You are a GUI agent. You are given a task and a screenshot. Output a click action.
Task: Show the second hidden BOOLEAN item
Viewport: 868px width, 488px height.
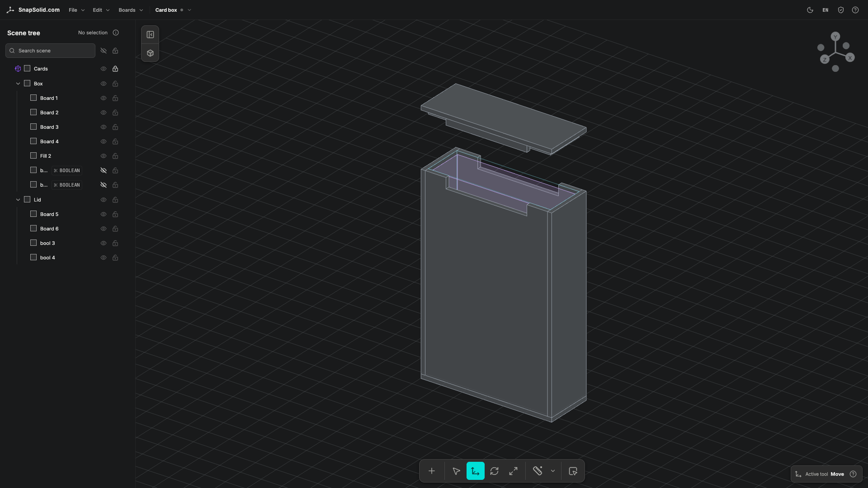pyautogui.click(x=104, y=185)
